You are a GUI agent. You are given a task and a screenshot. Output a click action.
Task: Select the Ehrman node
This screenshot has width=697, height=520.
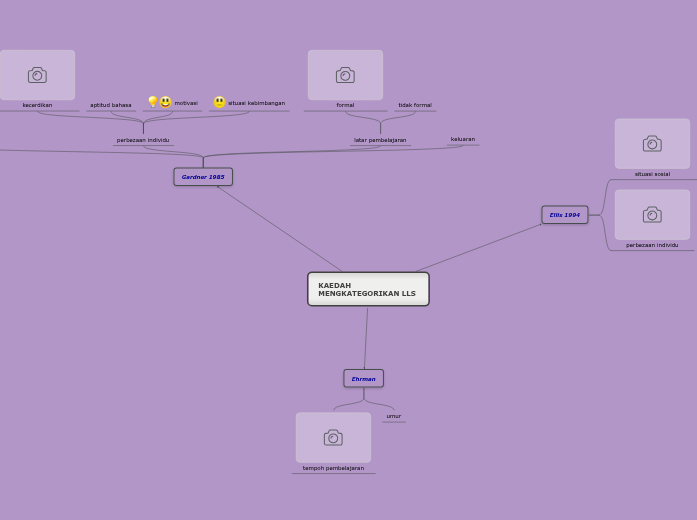[363, 379]
